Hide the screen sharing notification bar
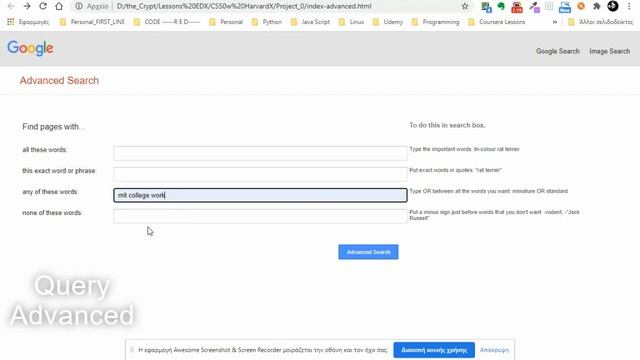 [x=494, y=350]
